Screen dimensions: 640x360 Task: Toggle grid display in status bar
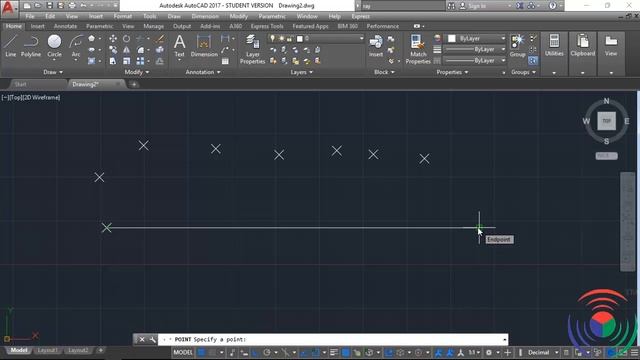coord(201,353)
